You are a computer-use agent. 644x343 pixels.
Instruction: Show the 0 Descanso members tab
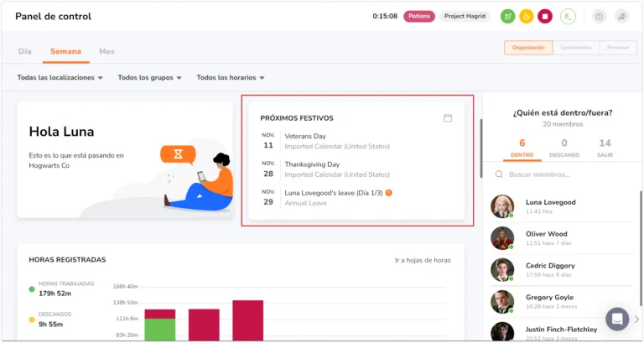click(564, 148)
